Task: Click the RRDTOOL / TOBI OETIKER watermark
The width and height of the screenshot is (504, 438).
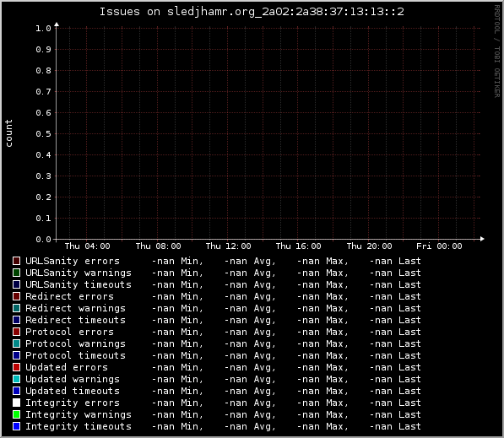Action: pyautogui.click(x=497, y=51)
